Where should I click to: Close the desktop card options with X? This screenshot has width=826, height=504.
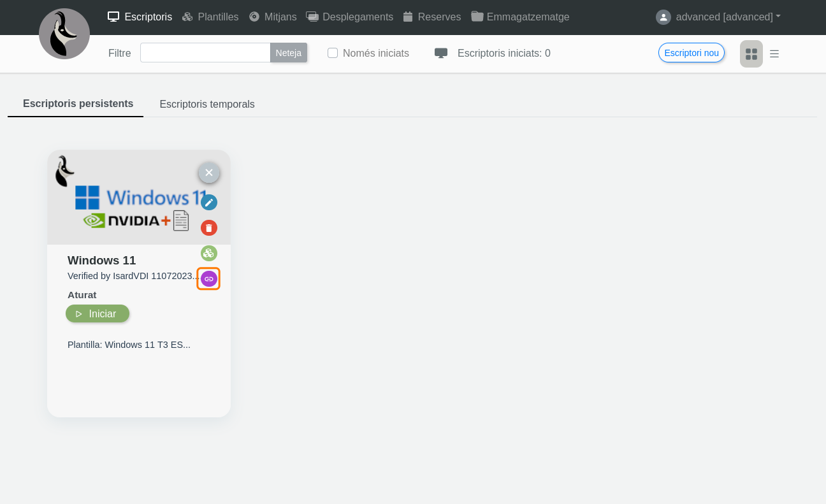[209, 173]
